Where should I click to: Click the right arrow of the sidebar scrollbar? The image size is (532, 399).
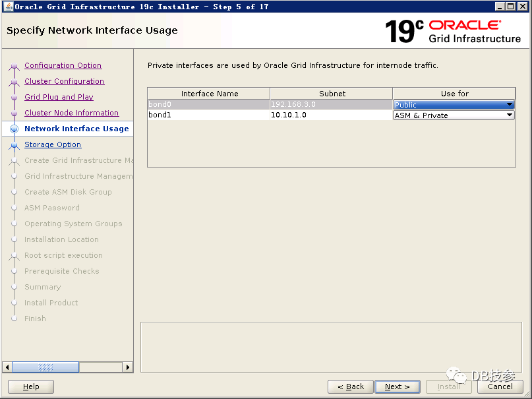[128, 367]
